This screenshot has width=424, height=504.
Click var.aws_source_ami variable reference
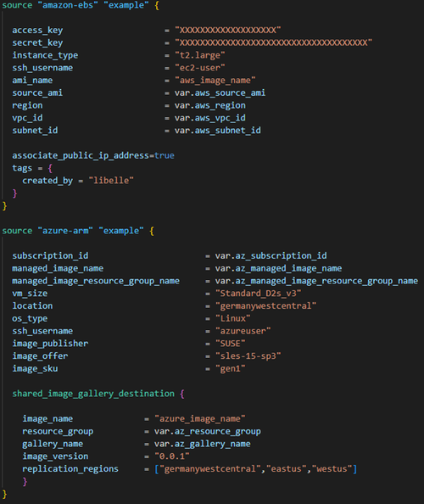tap(220, 92)
